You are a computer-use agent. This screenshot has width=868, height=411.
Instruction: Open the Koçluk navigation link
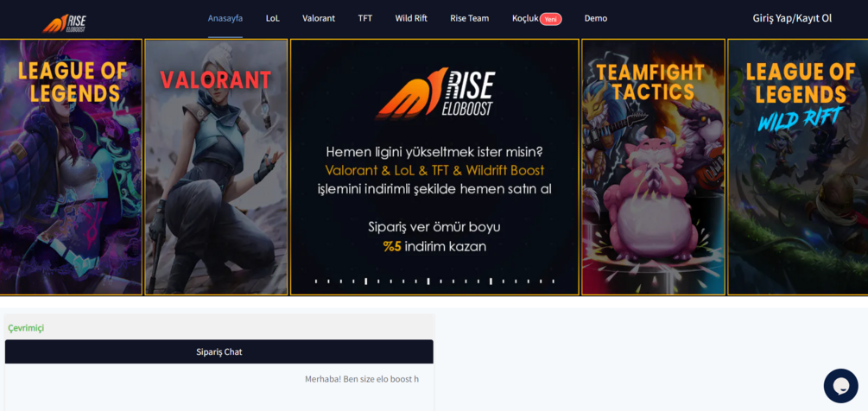click(x=525, y=18)
